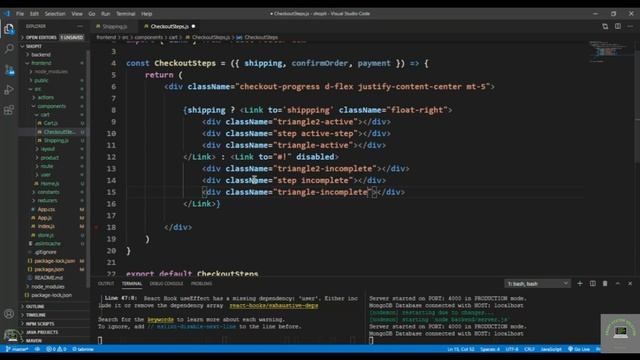This screenshot has width=640, height=360.
Task: Open the Run and Debug view
Action: pyautogui.click(x=9, y=90)
